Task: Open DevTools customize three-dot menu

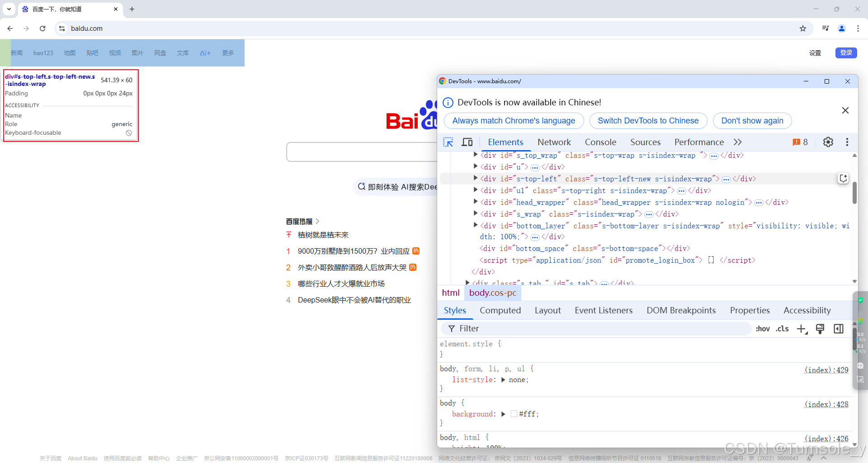Action: coord(847,142)
